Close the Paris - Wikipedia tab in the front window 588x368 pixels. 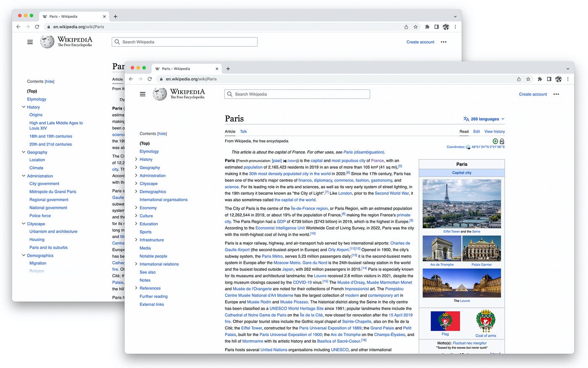(x=217, y=68)
